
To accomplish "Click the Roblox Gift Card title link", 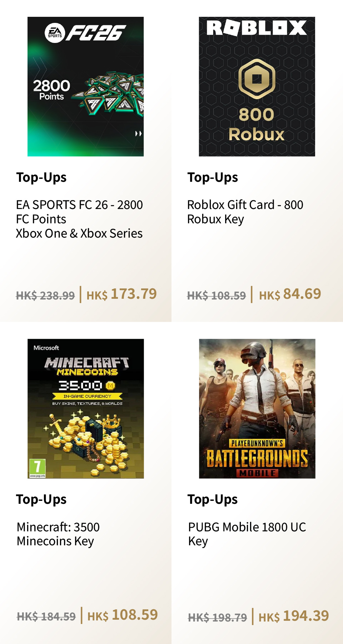I will tap(245, 212).
